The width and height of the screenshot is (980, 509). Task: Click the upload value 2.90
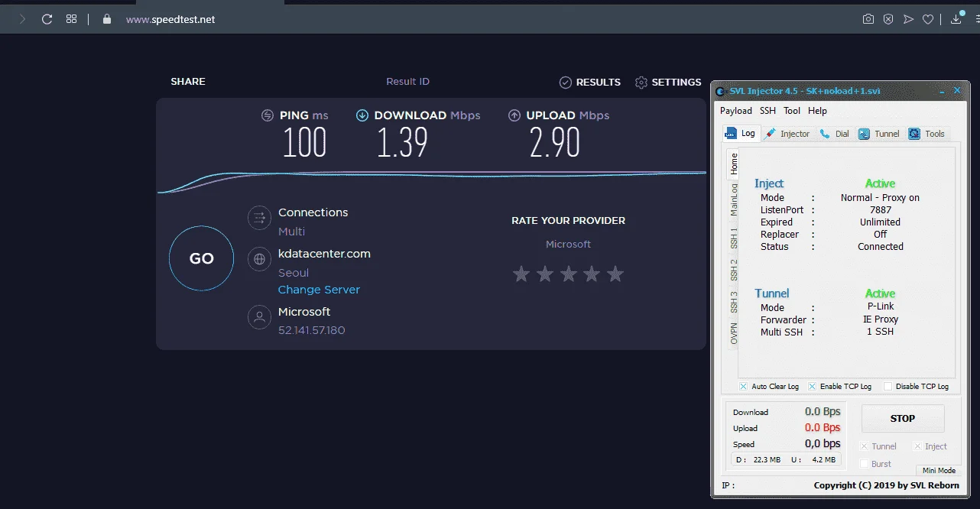pyautogui.click(x=555, y=143)
